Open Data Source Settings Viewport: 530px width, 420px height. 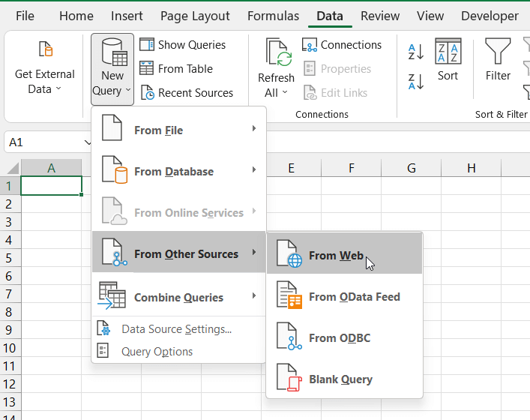coord(179,328)
